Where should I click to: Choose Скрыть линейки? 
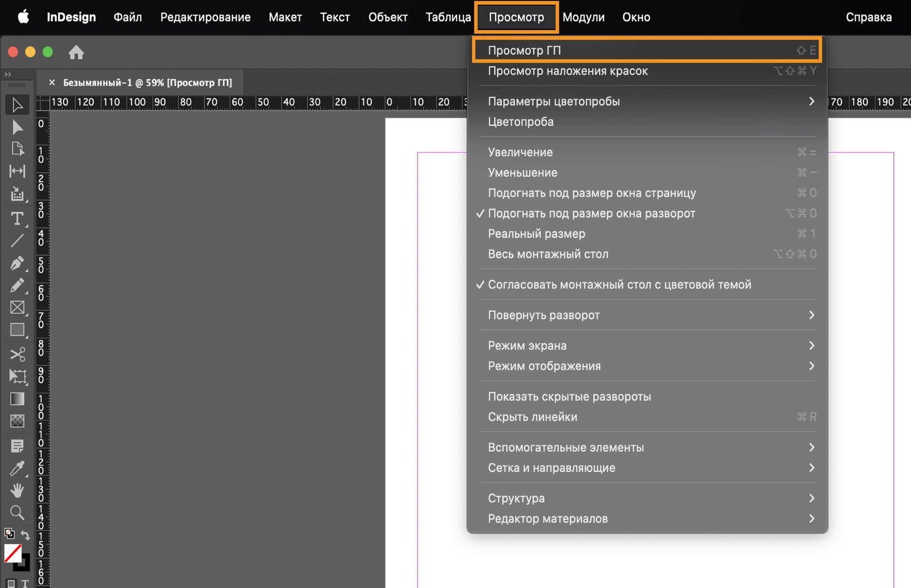pyautogui.click(x=532, y=417)
